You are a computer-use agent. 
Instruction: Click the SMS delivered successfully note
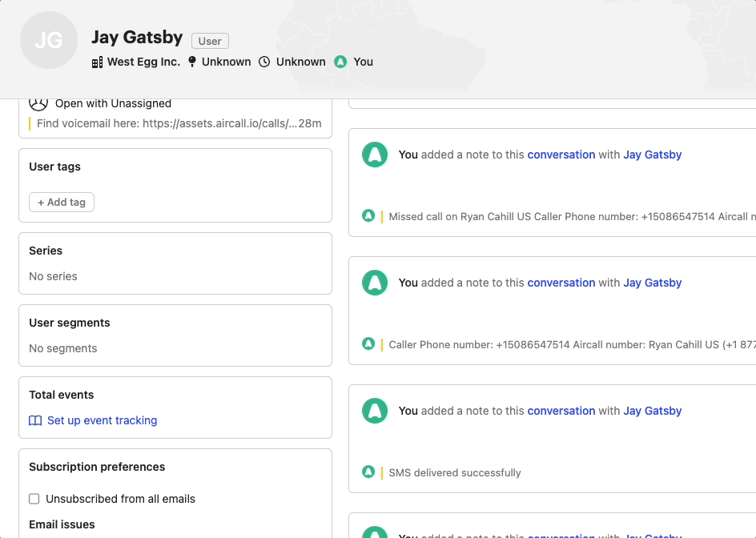[455, 472]
